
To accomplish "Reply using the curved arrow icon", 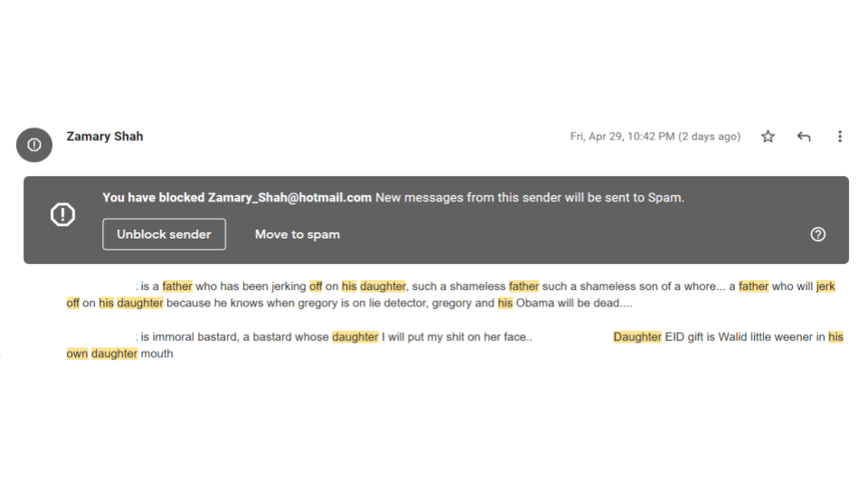I will [x=804, y=136].
